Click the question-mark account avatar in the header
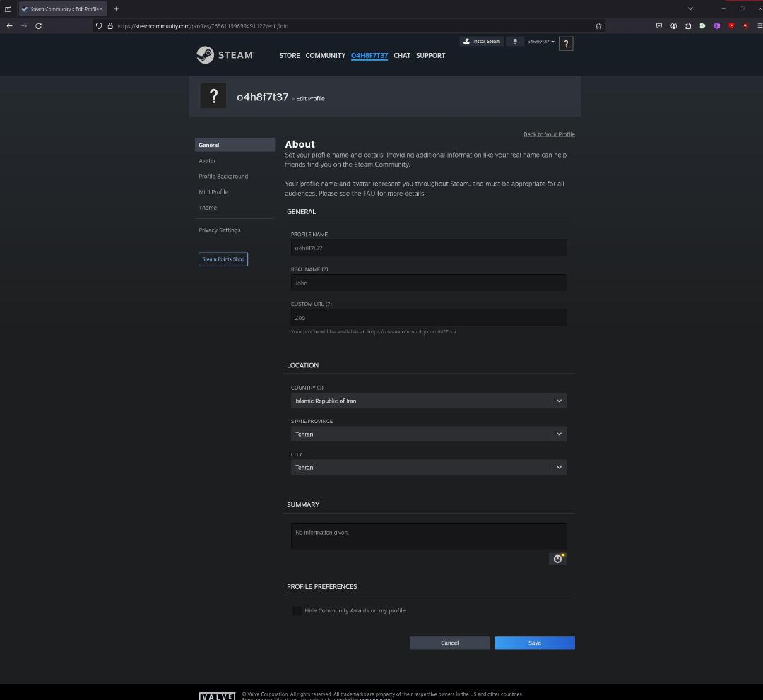Viewport: 763px width, 700px height. (566, 44)
